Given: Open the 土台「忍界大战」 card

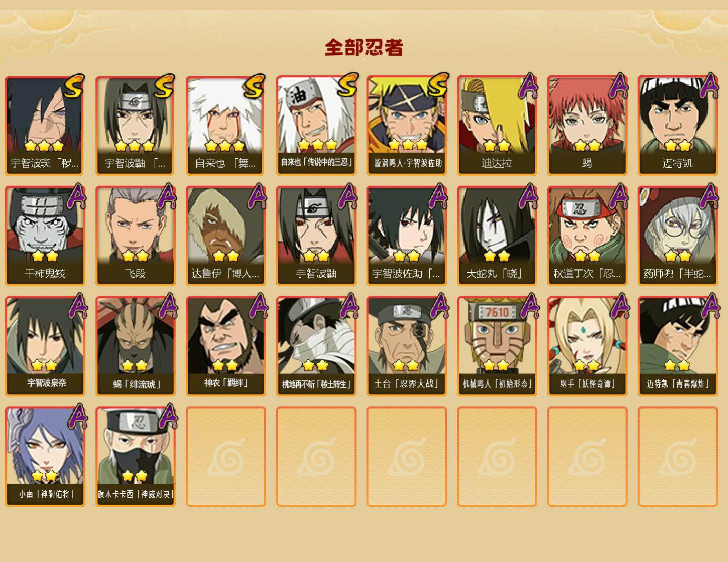Looking at the screenshot, I should pos(407,346).
